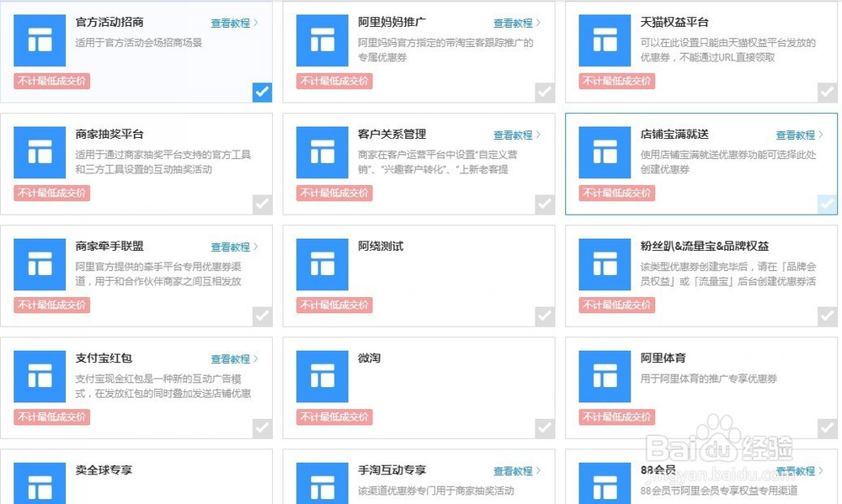
Task: Select the 商家抽奖平台 title
Action: pos(109,134)
